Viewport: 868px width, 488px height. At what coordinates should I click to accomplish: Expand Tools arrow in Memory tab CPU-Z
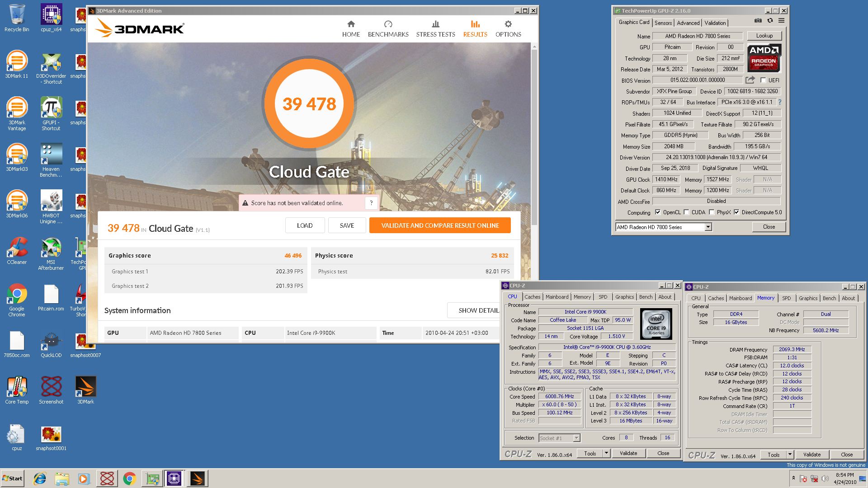click(790, 455)
